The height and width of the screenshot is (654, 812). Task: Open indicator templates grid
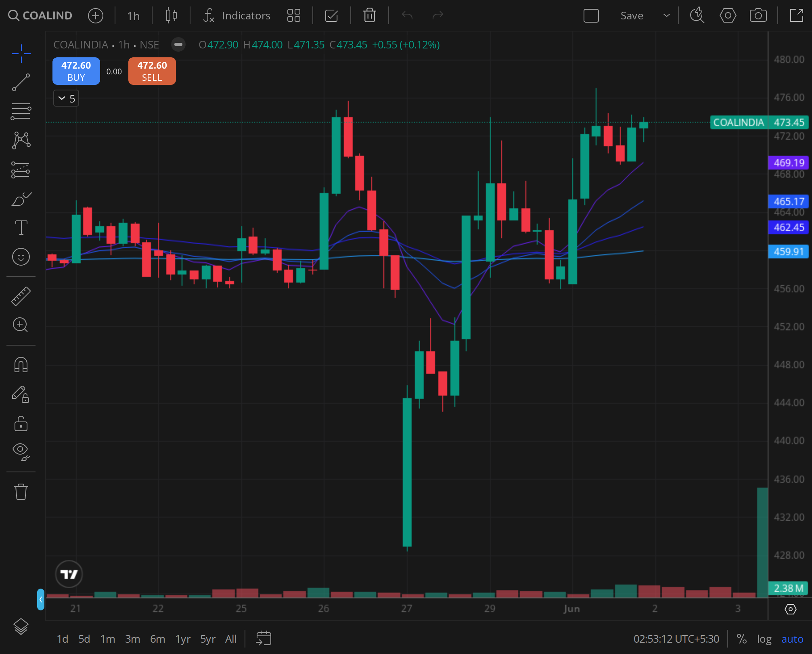coord(294,16)
